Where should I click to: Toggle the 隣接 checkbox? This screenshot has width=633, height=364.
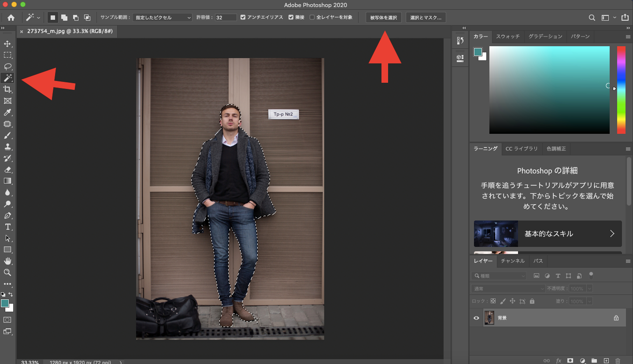(291, 17)
